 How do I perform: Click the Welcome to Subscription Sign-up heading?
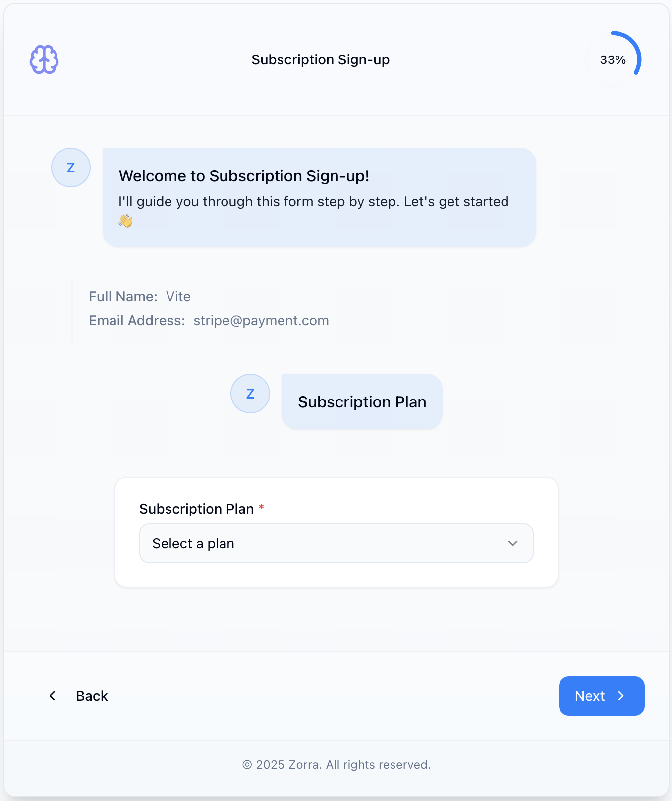tap(244, 176)
